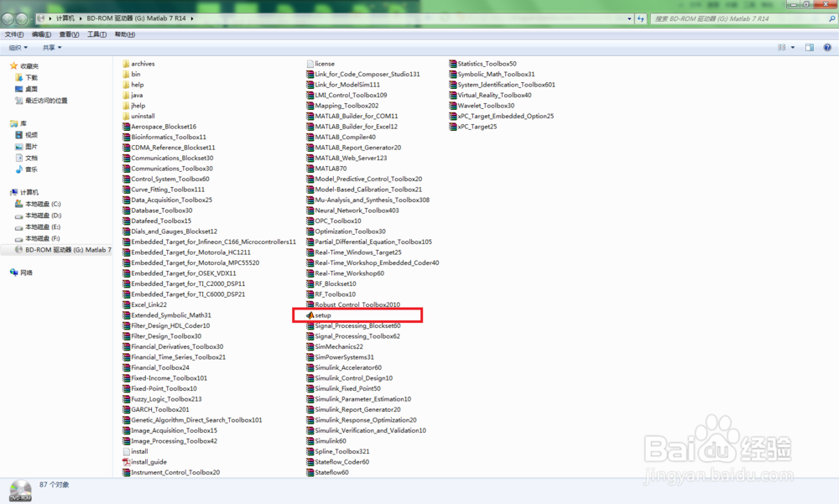Viewport: 839px width, 504px height.
Task: Click the help question mark icon
Action: [827, 48]
